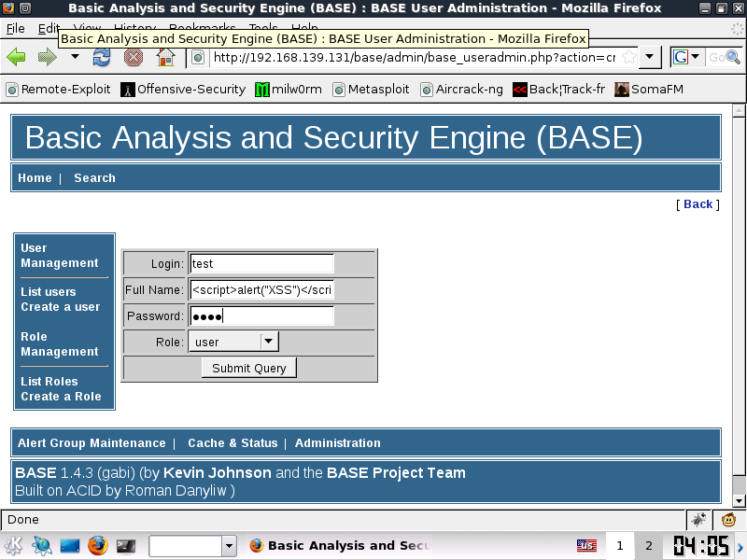Click the Submit Query button
Screen dimensions: 747x560
[x=248, y=368]
